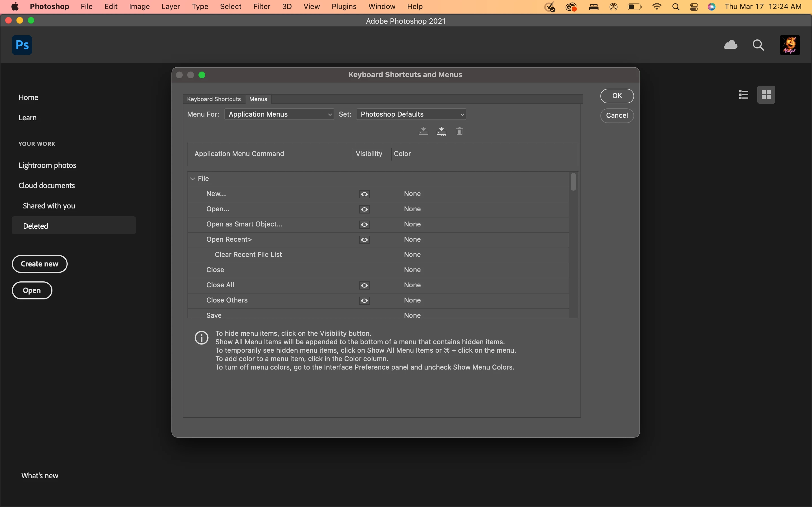Collapse the File menu group
The width and height of the screenshot is (812, 507).
tap(193, 179)
